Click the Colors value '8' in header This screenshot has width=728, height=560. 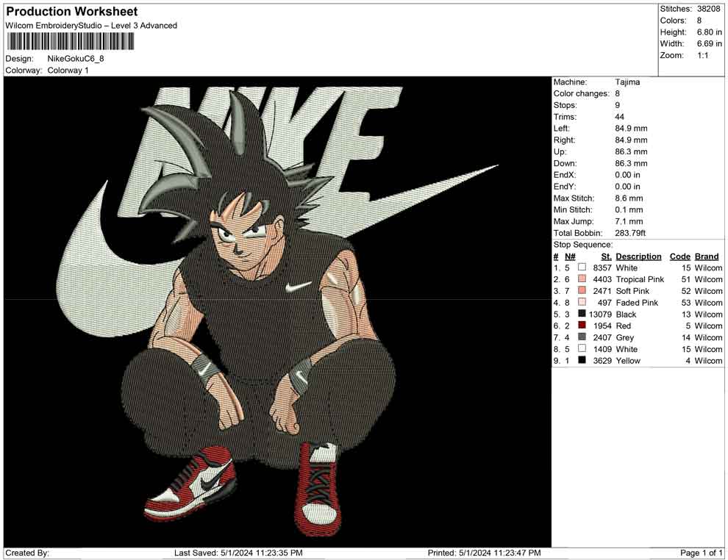(699, 21)
